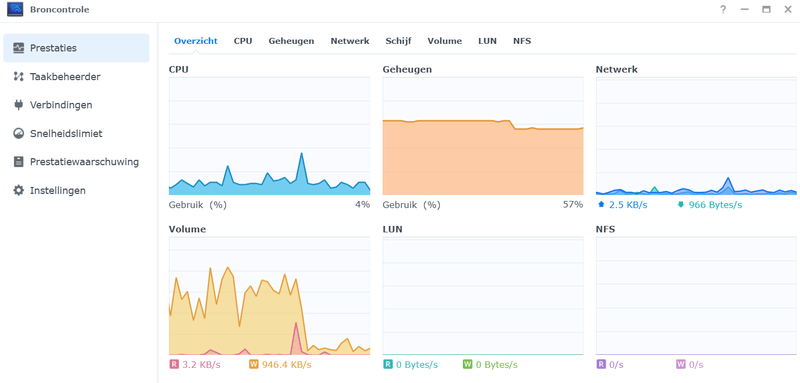Click the Instellingen gear icon
The width and height of the screenshot is (800, 383).
point(19,191)
